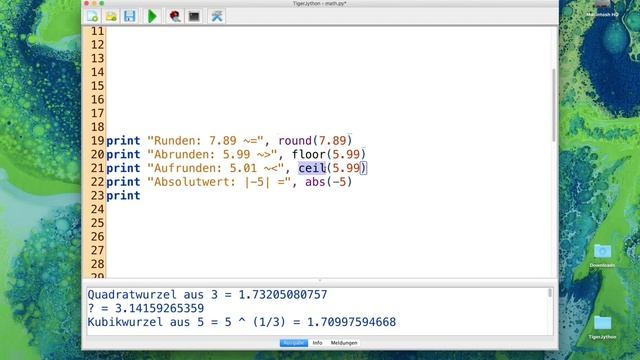Click line number 24 in the gutter
Screen dimensions: 640x360
tap(98, 209)
